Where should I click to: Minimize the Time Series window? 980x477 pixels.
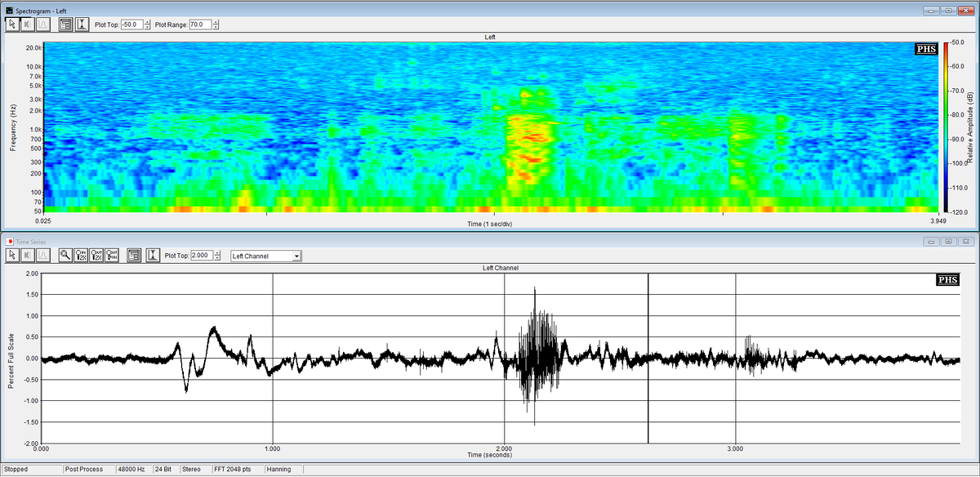point(933,241)
